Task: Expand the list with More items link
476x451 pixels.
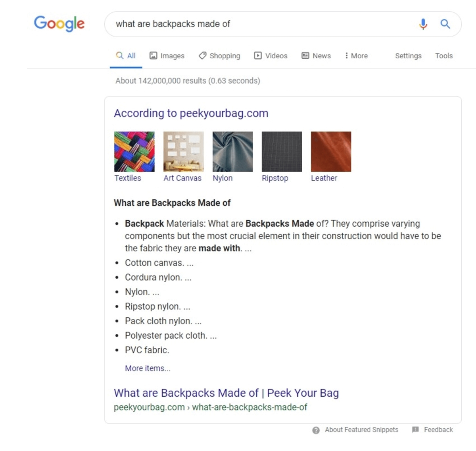Action: point(148,368)
